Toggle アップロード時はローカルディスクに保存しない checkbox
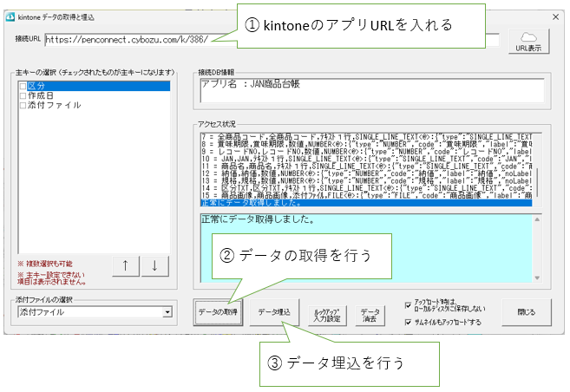The height and width of the screenshot is (392, 570). coord(409,305)
